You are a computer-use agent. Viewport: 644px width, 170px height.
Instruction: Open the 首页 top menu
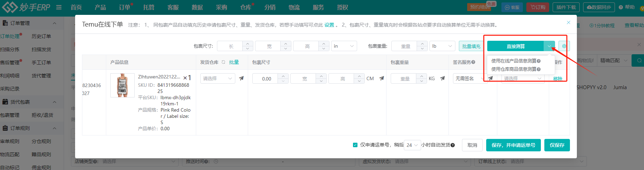coord(76,7)
